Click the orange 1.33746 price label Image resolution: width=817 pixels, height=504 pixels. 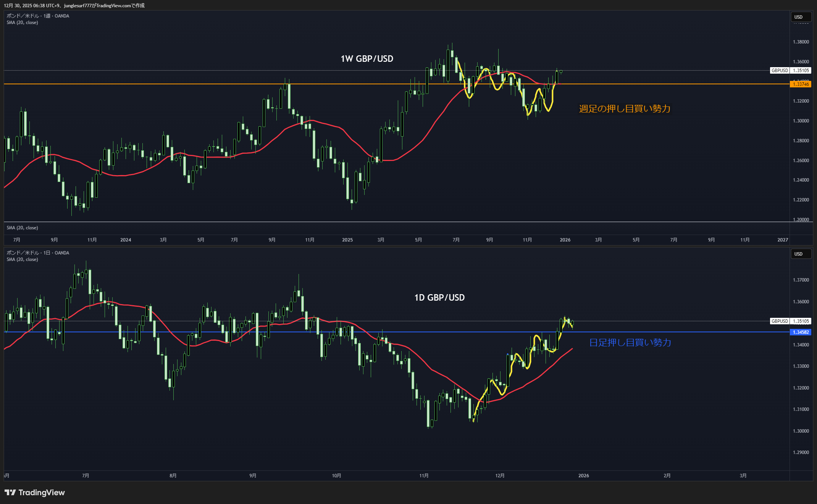[x=801, y=84]
